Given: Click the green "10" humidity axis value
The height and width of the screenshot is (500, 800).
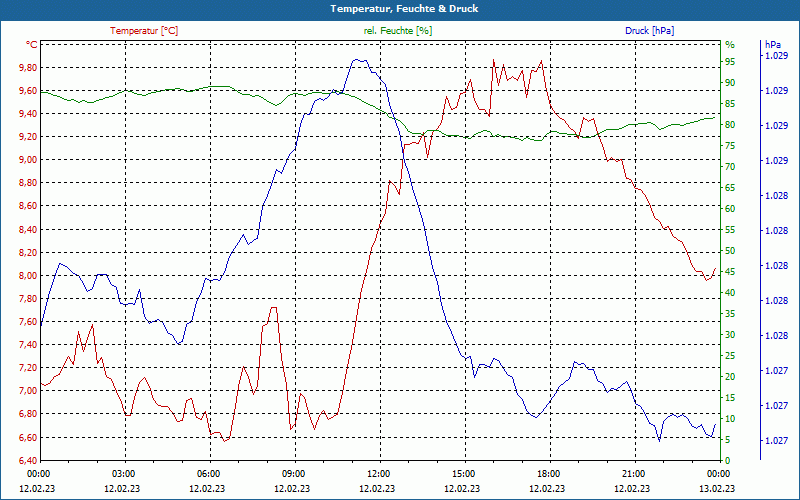Looking at the screenshot, I should tap(730, 419).
